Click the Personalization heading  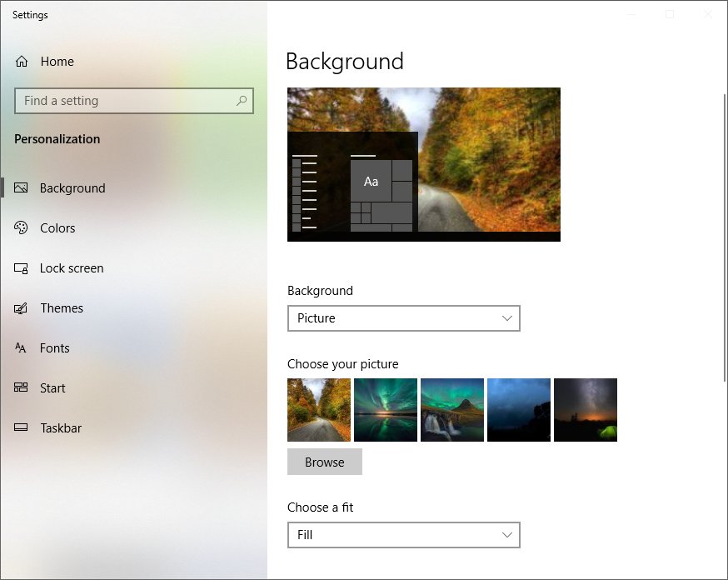[x=57, y=139]
